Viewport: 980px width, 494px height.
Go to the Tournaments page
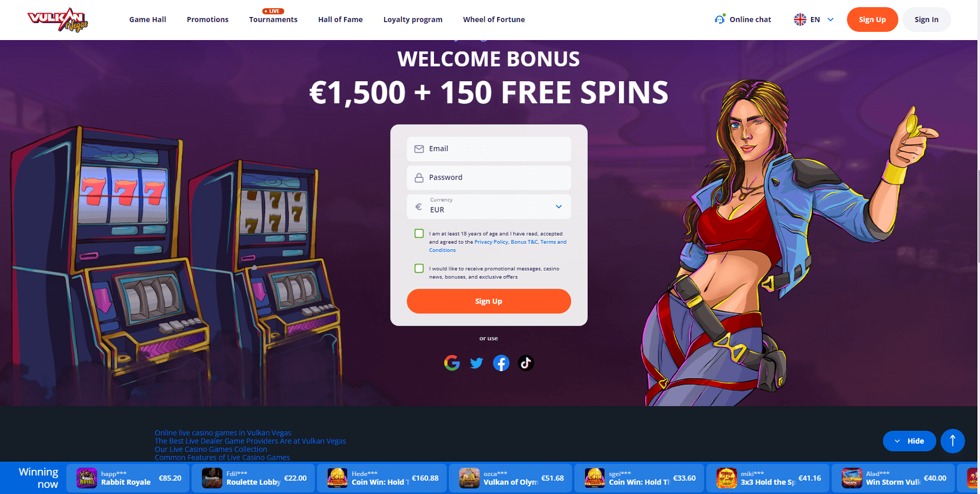[x=273, y=19]
